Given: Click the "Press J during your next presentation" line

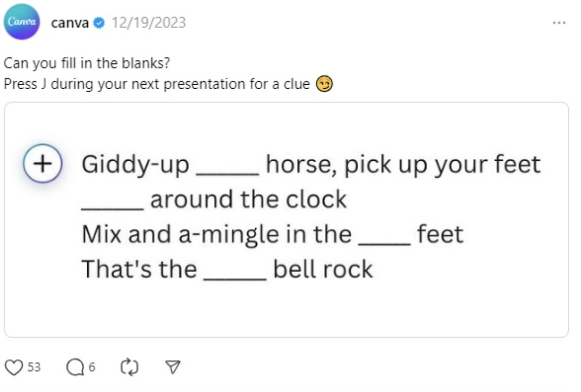Looking at the screenshot, I should tap(157, 84).
